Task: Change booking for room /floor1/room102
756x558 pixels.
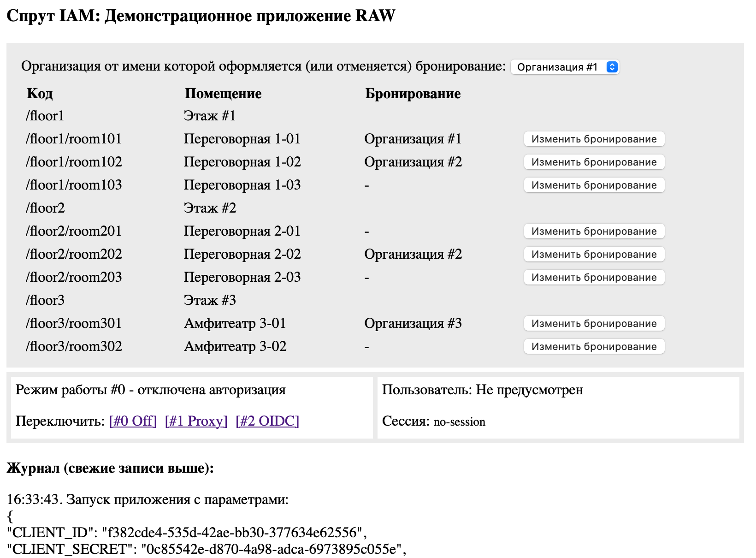Action: click(594, 162)
